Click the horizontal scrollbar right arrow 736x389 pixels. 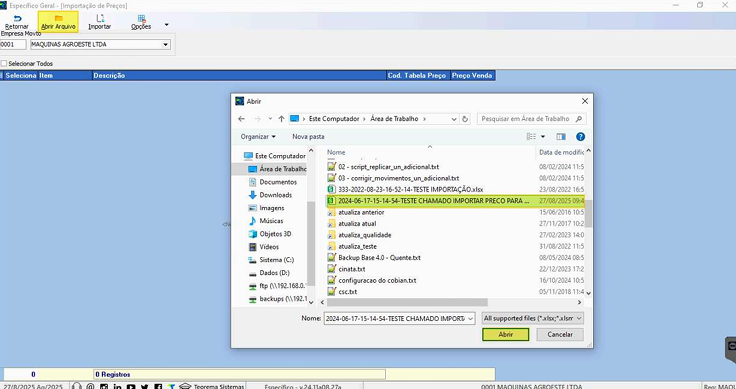(x=580, y=303)
